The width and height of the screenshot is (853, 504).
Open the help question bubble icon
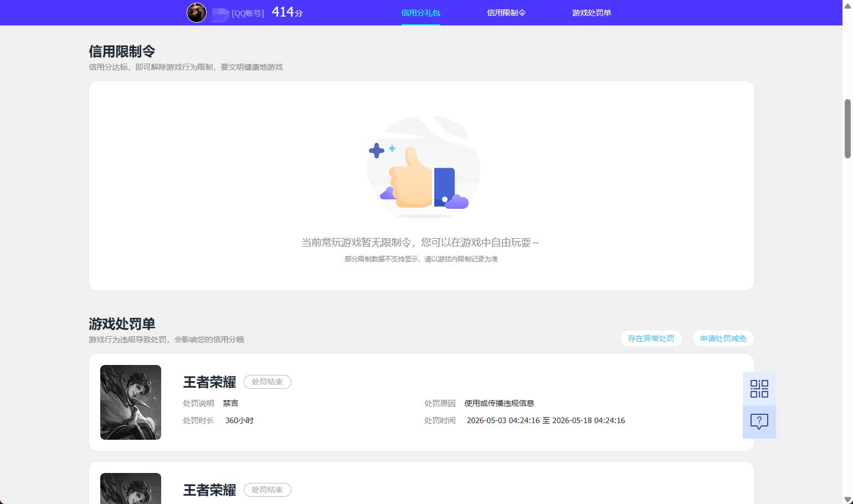pyautogui.click(x=759, y=422)
